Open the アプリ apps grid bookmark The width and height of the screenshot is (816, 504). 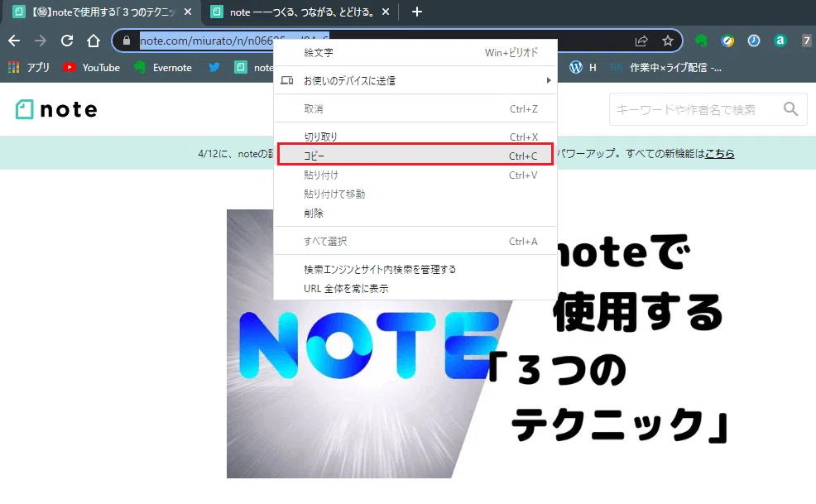(29, 68)
